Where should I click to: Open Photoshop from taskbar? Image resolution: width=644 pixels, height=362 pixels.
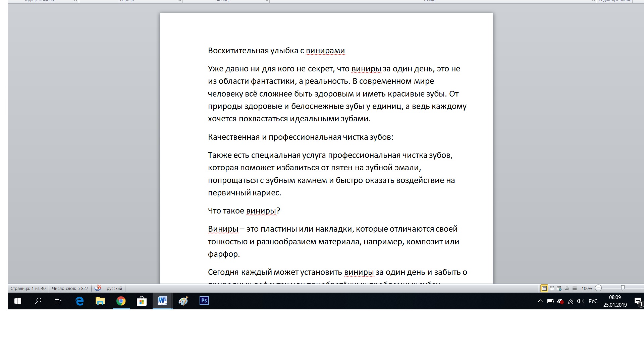[204, 301]
